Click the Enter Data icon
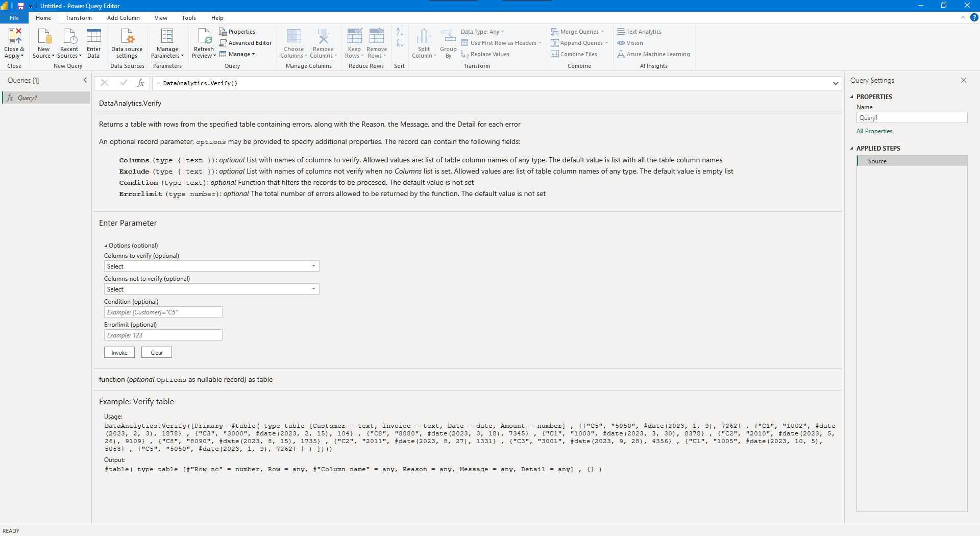The image size is (980, 536). [93, 36]
